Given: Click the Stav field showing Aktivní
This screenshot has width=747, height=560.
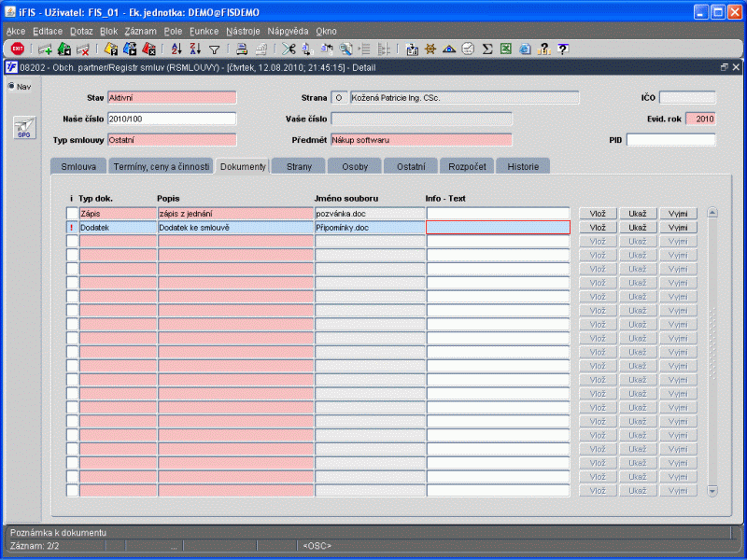Looking at the screenshot, I should pyautogui.click(x=172, y=98).
